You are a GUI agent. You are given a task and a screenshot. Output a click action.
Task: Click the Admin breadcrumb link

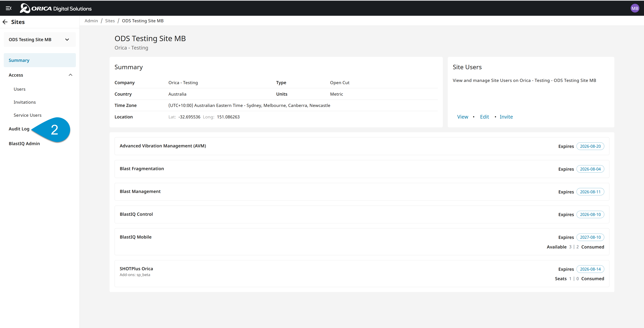point(91,21)
